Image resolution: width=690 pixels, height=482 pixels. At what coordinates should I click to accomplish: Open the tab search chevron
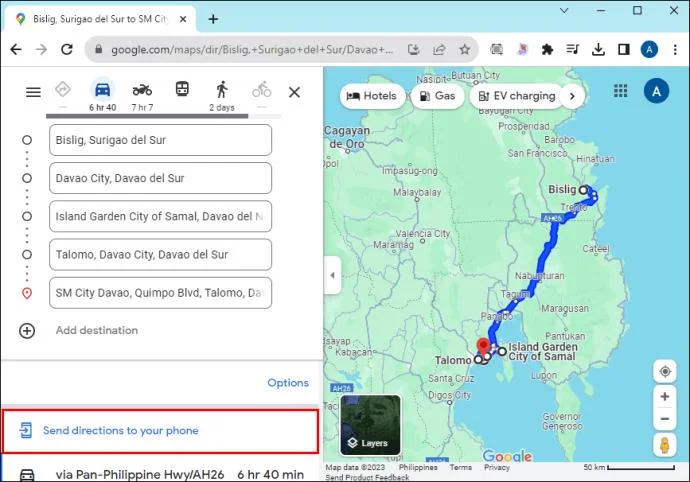pyautogui.click(x=564, y=10)
